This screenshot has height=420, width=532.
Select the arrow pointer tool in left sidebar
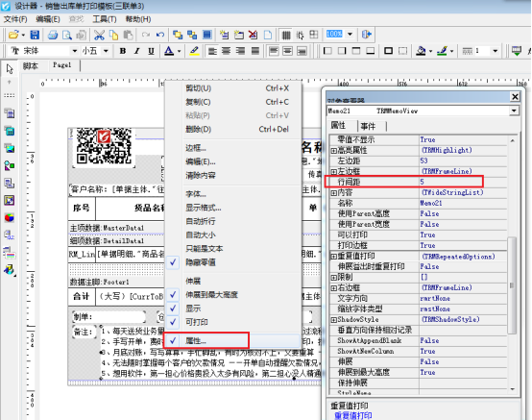tap(10, 69)
